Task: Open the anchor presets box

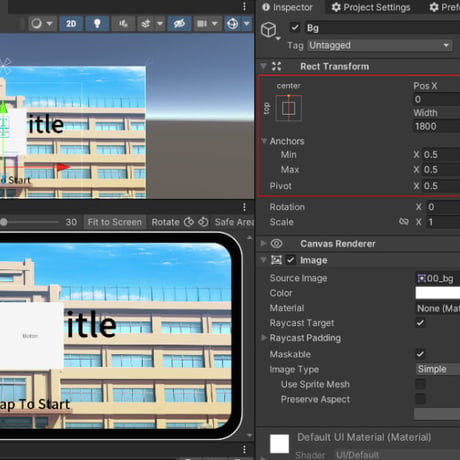Action: [x=289, y=108]
